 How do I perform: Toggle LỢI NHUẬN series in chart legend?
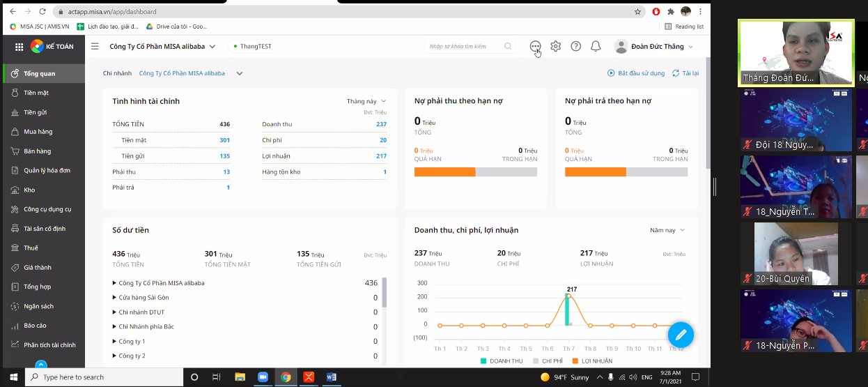[x=592, y=361]
